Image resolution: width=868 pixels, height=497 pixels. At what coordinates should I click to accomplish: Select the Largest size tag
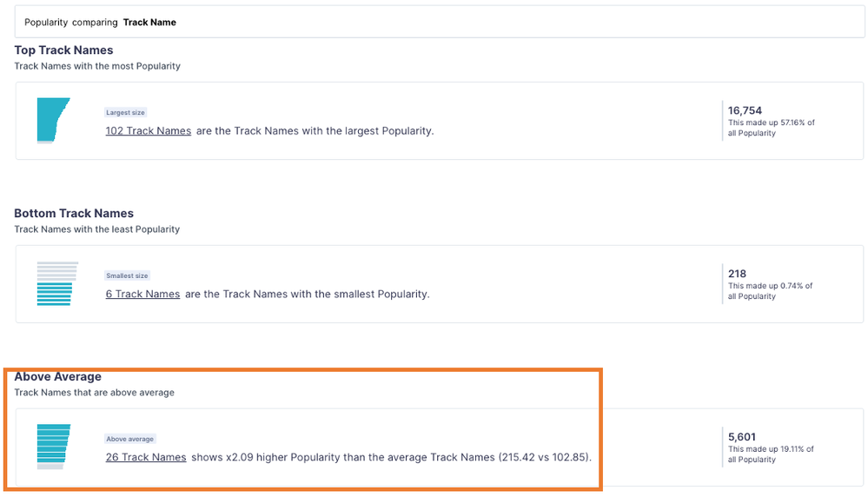coord(126,112)
